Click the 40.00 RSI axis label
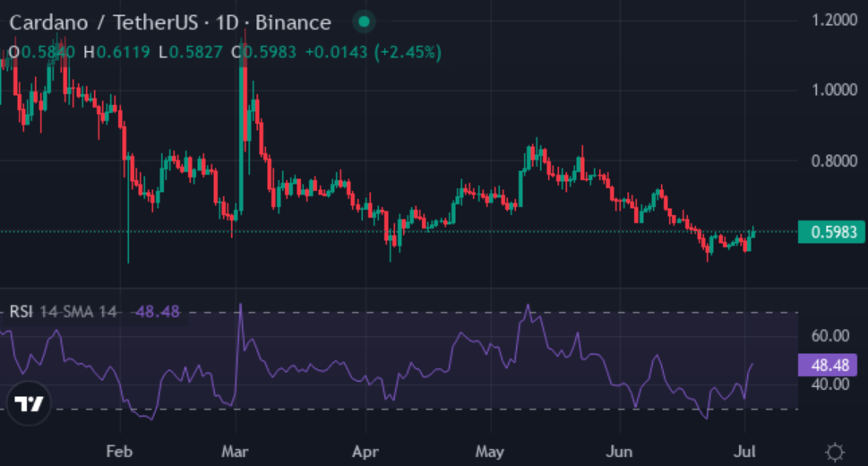 pos(829,384)
